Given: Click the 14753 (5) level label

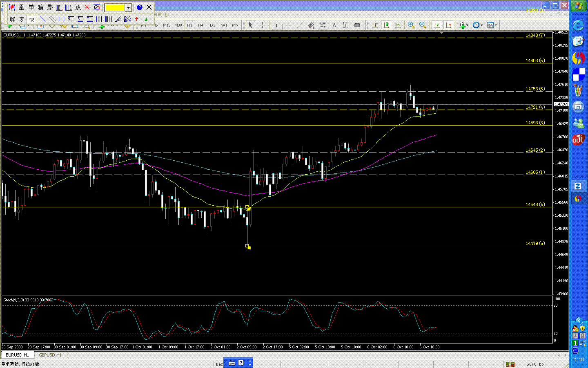Looking at the screenshot, I should click(x=535, y=89).
